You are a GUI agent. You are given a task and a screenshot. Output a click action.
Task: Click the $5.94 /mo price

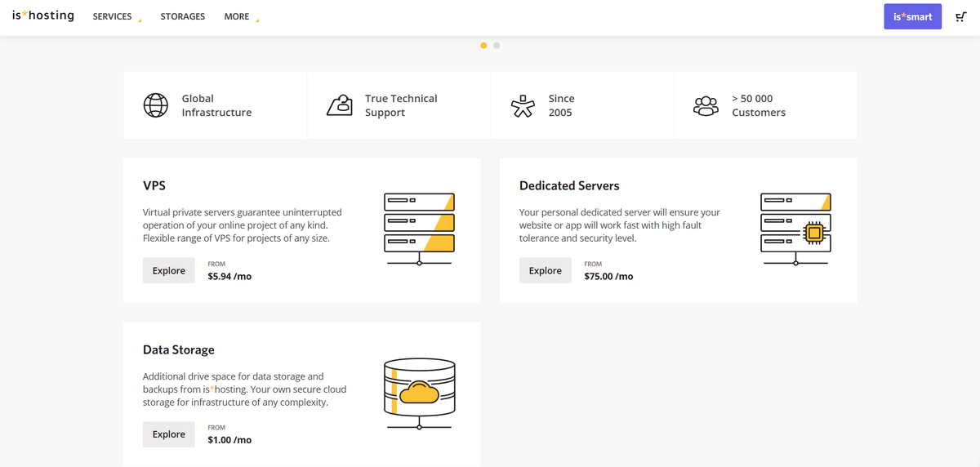point(229,277)
